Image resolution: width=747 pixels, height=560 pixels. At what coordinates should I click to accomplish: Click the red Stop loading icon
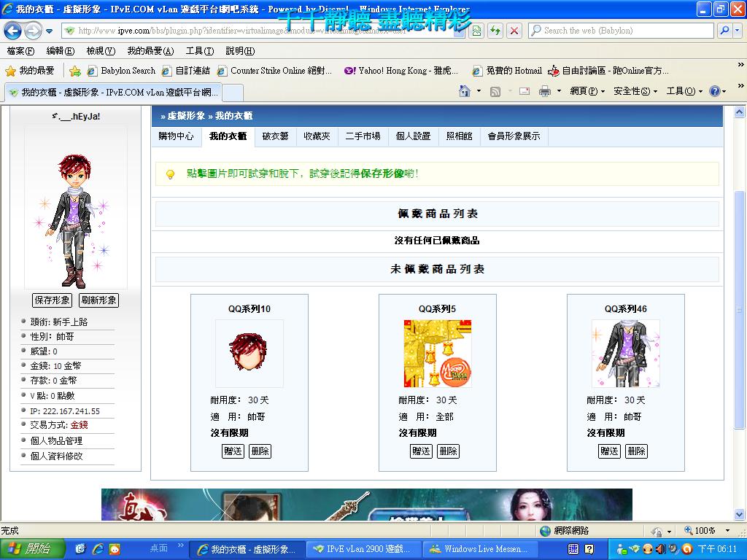tap(514, 31)
